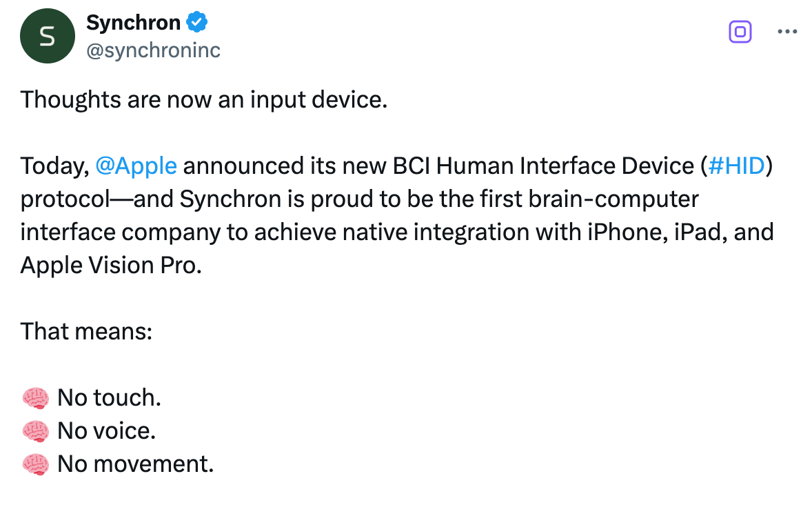Click the line "Thoughts are now an input device."
Viewport: 812px width, 505px height.
pos(204,100)
